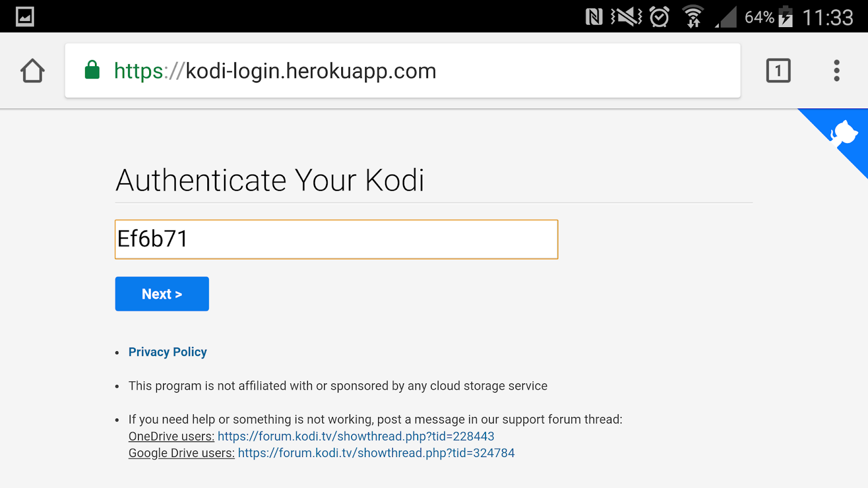Open the tab switcher showing 1 tab
This screenshot has width=868, height=488.
[x=778, y=71]
